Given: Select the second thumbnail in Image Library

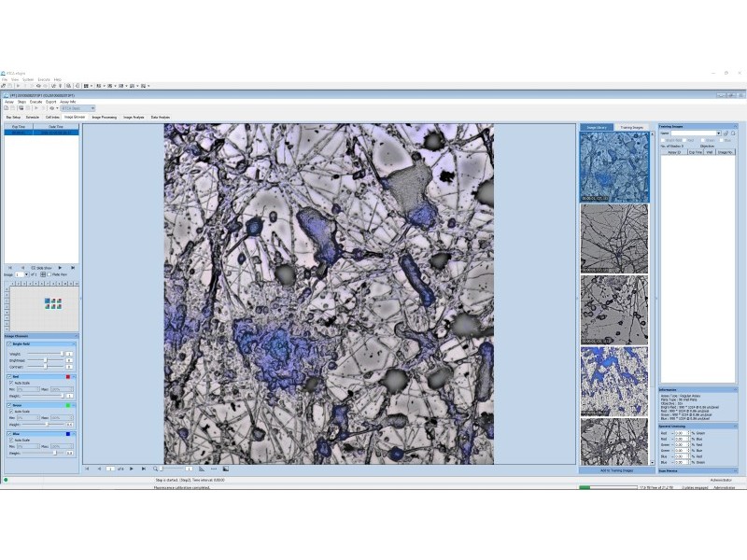Looking at the screenshot, I should 614,239.
